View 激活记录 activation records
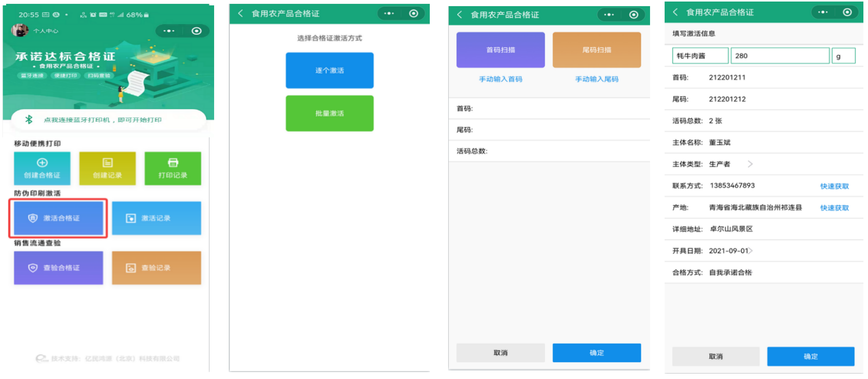Viewport: 868px width, 379px height. point(156,218)
